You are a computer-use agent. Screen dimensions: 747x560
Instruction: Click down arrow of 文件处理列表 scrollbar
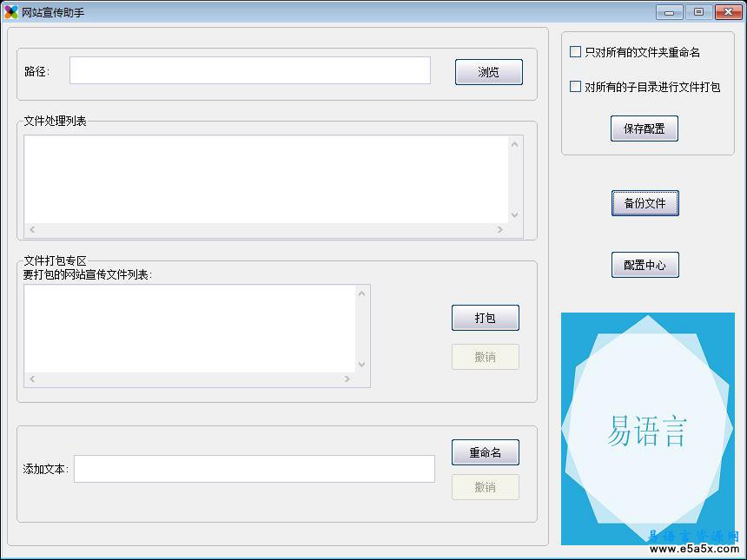pos(515,214)
